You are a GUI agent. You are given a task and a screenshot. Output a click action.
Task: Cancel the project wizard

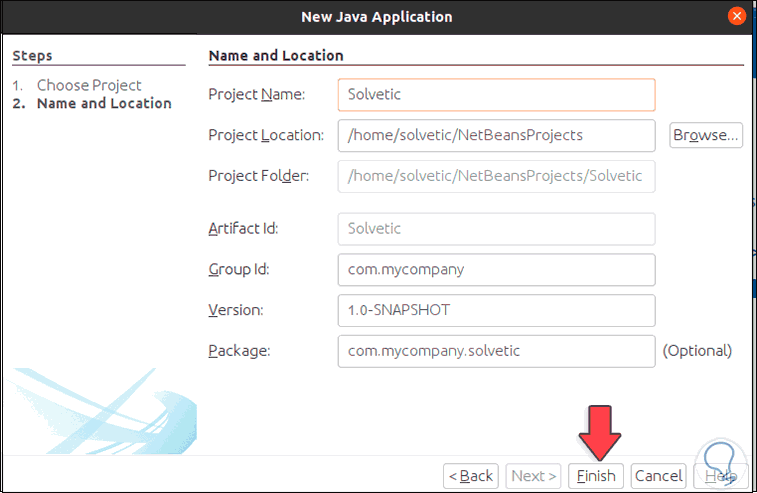click(658, 476)
